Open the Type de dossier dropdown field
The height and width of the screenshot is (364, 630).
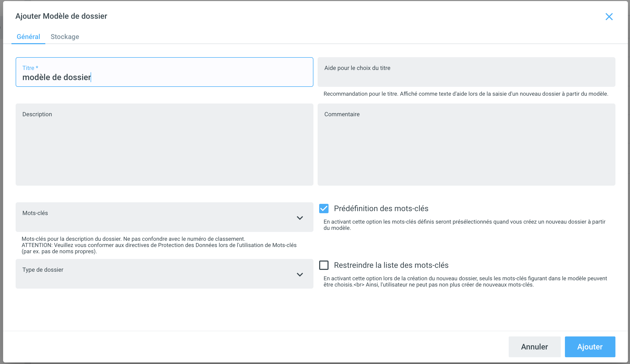point(156,274)
